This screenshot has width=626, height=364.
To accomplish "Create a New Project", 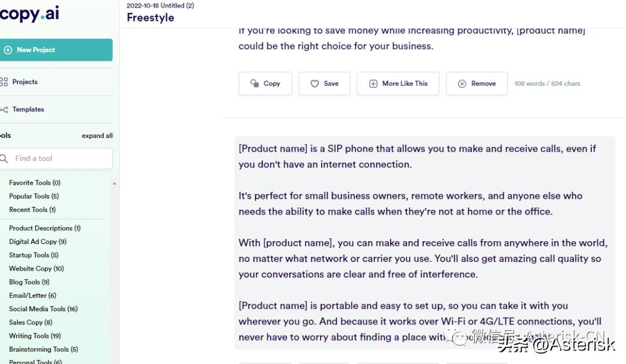I will point(56,50).
